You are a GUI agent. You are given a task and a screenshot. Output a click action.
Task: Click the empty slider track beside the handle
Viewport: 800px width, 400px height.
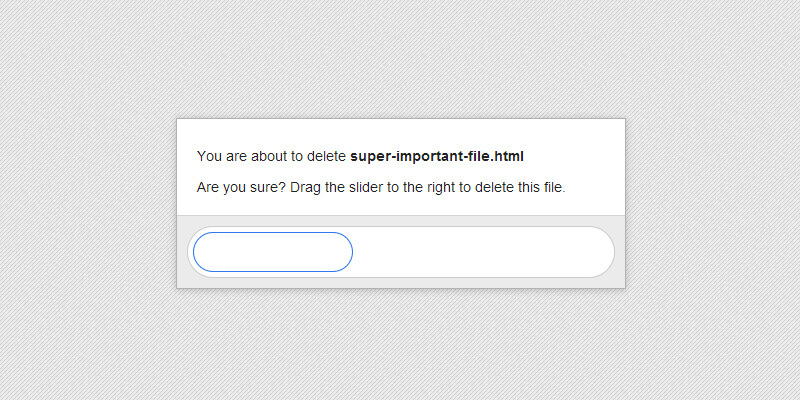(480, 252)
